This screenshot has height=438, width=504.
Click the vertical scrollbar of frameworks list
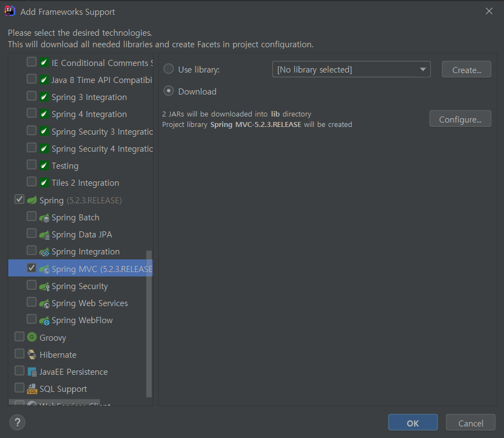point(149,324)
